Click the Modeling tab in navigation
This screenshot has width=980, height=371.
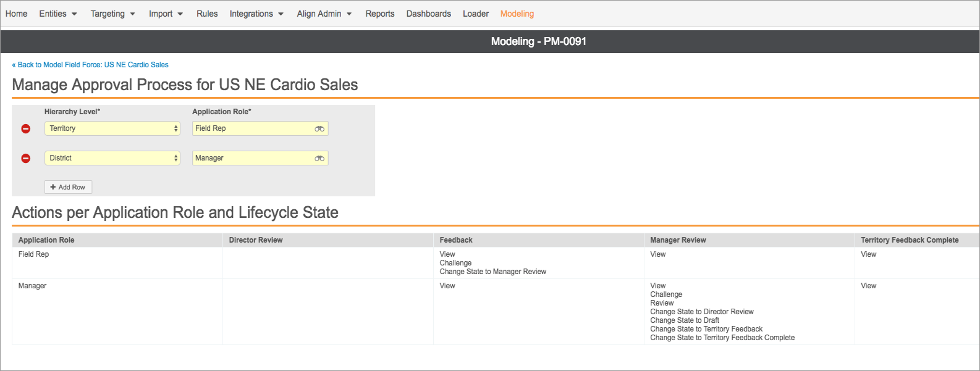pyautogui.click(x=517, y=14)
